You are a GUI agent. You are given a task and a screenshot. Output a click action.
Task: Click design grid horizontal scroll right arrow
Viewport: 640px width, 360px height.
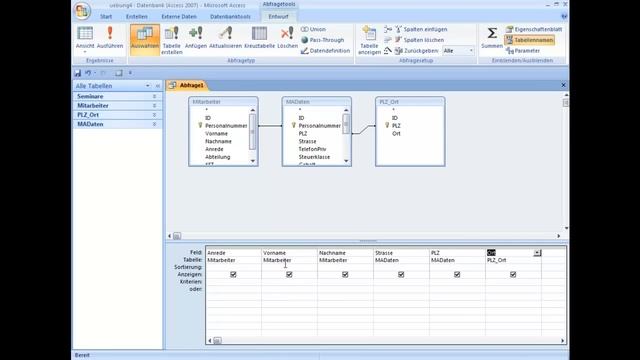[x=562, y=340]
